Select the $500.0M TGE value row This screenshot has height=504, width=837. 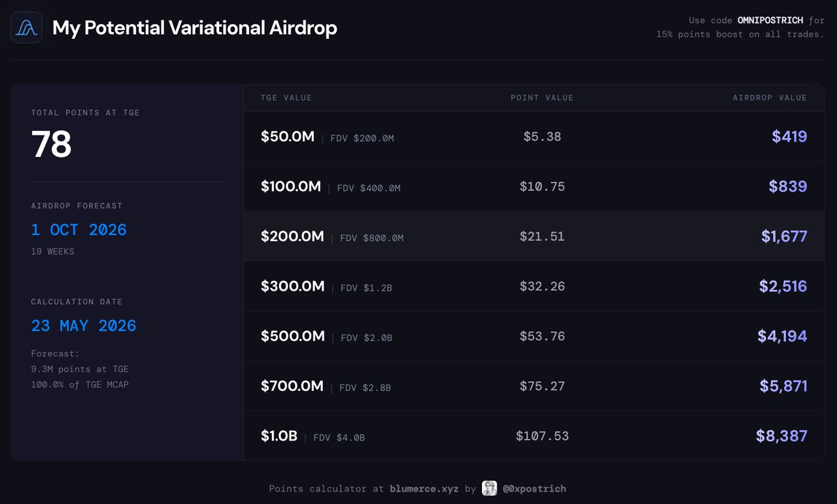(534, 336)
